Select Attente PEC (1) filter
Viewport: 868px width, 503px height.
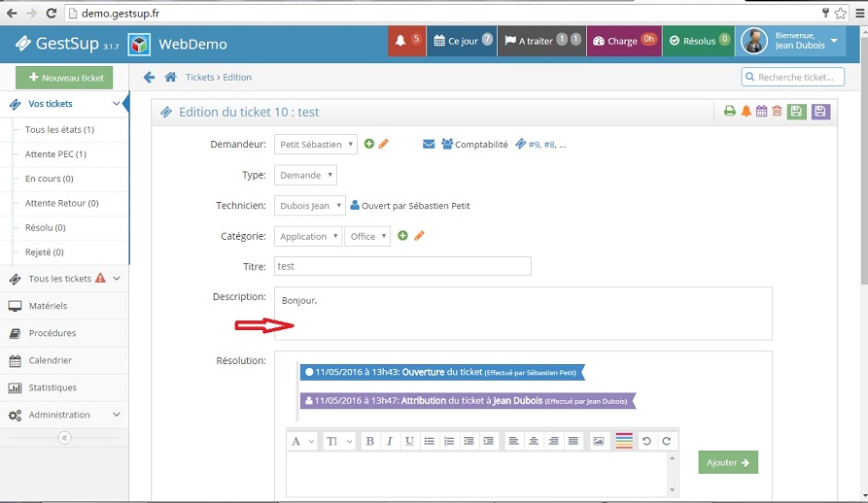55,154
